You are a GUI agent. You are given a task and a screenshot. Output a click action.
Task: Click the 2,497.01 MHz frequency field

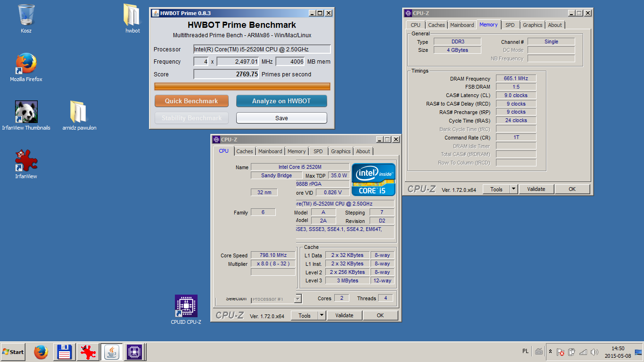238,62
